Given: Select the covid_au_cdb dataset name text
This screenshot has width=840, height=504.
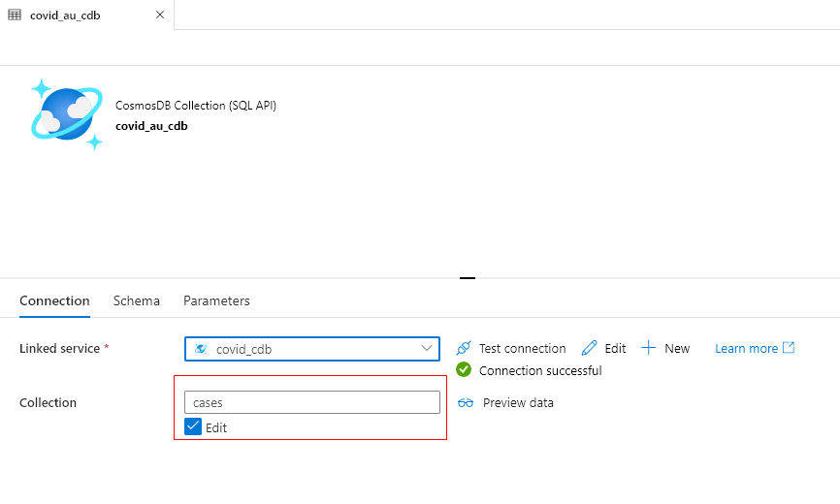Looking at the screenshot, I should coord(151,126).
